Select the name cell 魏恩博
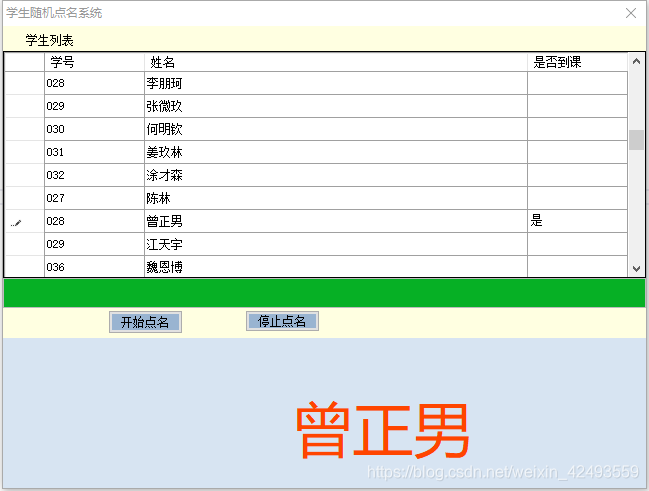This screenshot has height=491, width=649. click(336, 267)
